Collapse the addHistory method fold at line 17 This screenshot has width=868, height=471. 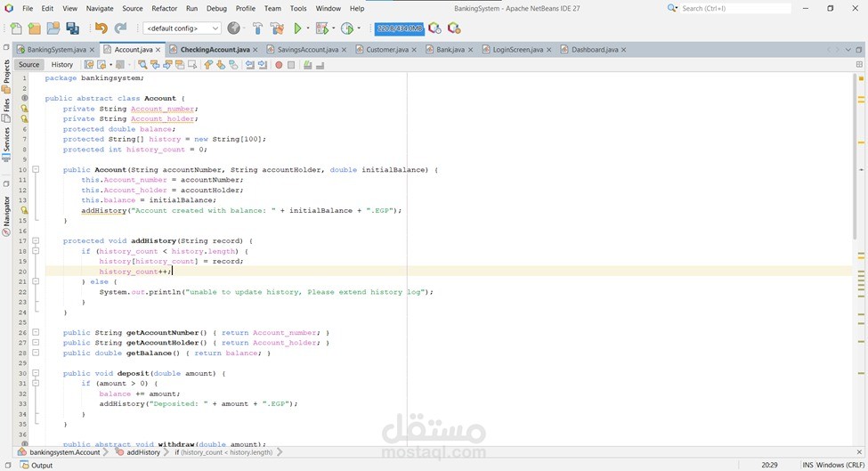tap(36, 240)
